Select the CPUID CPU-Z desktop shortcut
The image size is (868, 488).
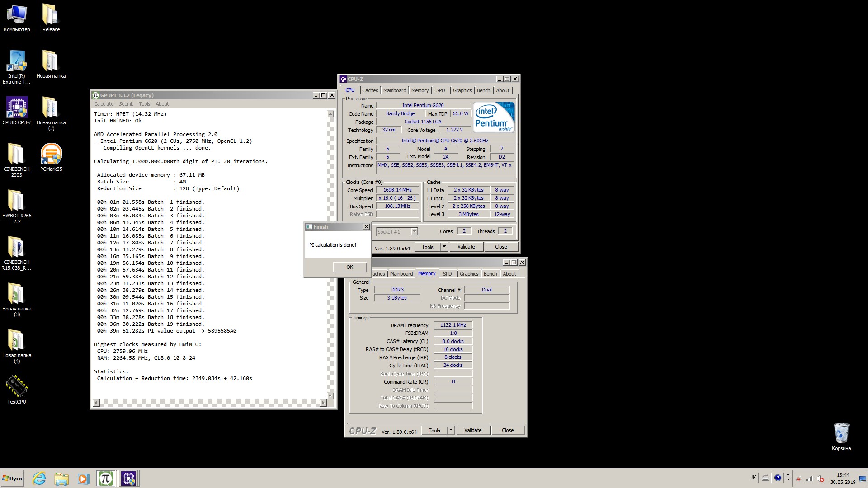[x=17, y=111]
